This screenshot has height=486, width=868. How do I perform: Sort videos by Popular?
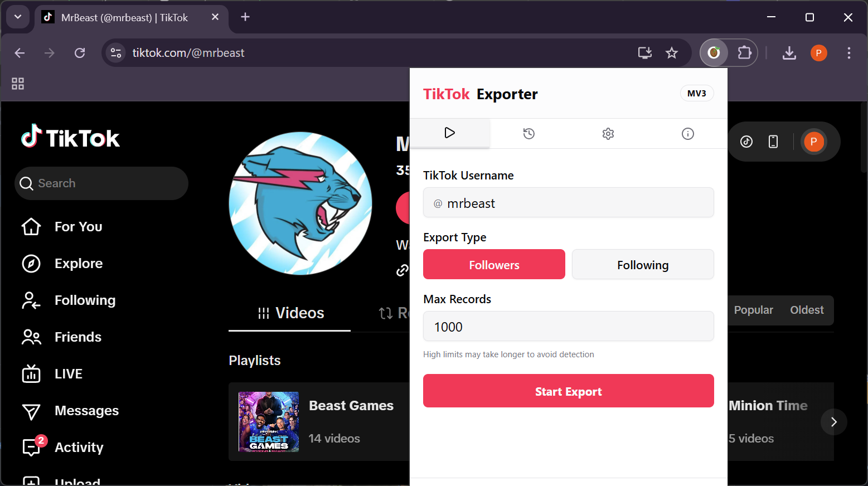pos(753,310)
